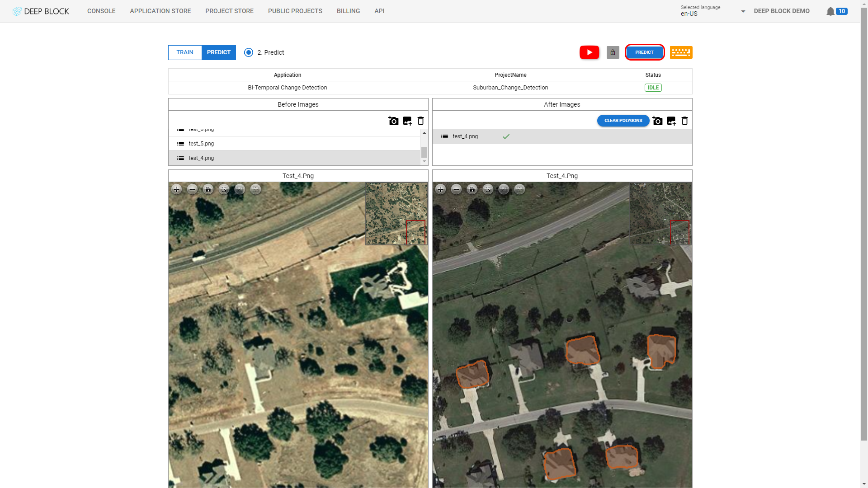Click the Deep Block logo
This screenshot has height=488, width=868.
pyautogui.click(x=41, y=11)
